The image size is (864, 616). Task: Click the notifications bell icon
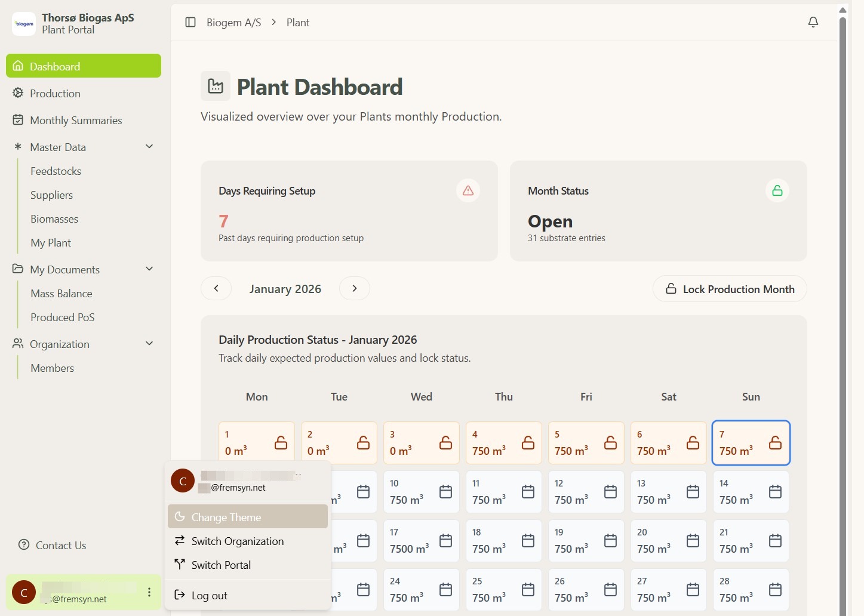tap(813, 22)
